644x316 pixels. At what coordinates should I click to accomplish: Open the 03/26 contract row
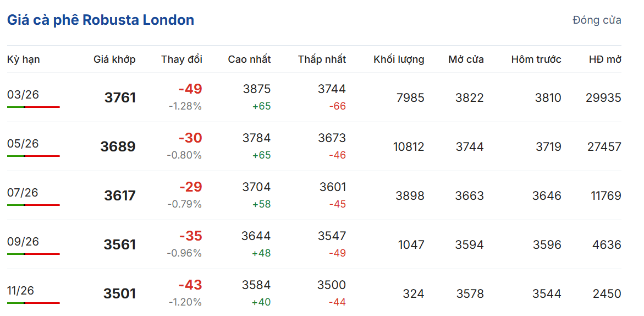[23, 95]
